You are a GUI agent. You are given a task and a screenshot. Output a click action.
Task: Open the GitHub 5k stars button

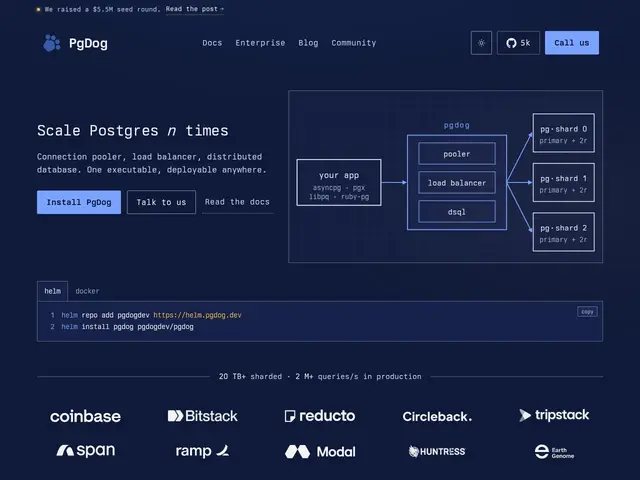pyautogui.click(x=518, y=43)
